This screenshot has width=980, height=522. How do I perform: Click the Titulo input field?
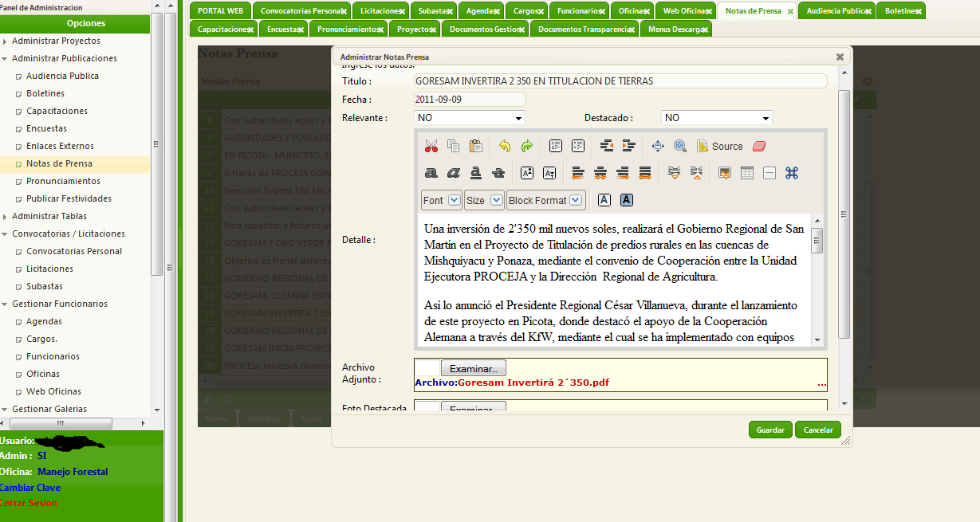coord(620,81)
